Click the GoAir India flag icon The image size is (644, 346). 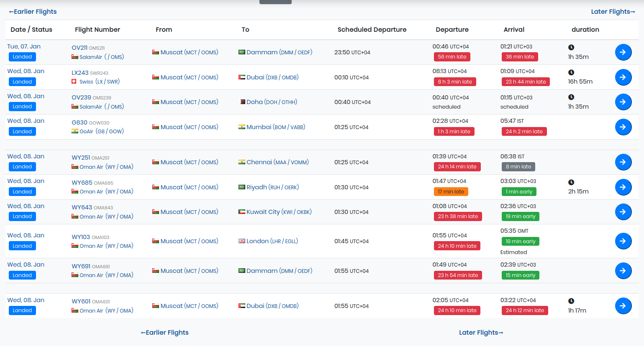point(75,131)
